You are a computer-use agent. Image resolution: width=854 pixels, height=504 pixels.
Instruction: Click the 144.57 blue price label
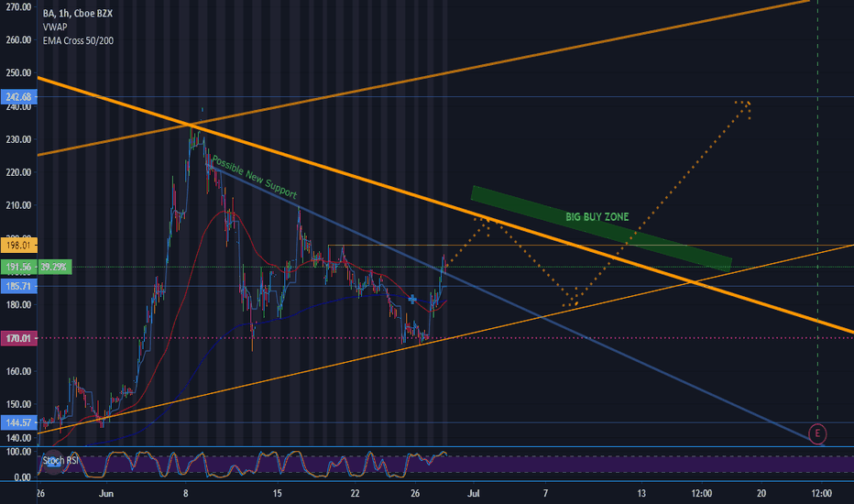point(18,422)
